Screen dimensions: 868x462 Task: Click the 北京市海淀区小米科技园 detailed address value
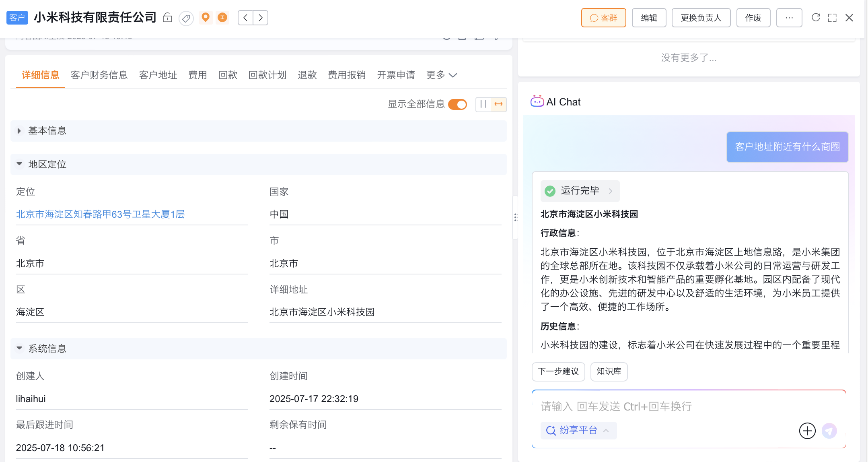coord(322,312)
